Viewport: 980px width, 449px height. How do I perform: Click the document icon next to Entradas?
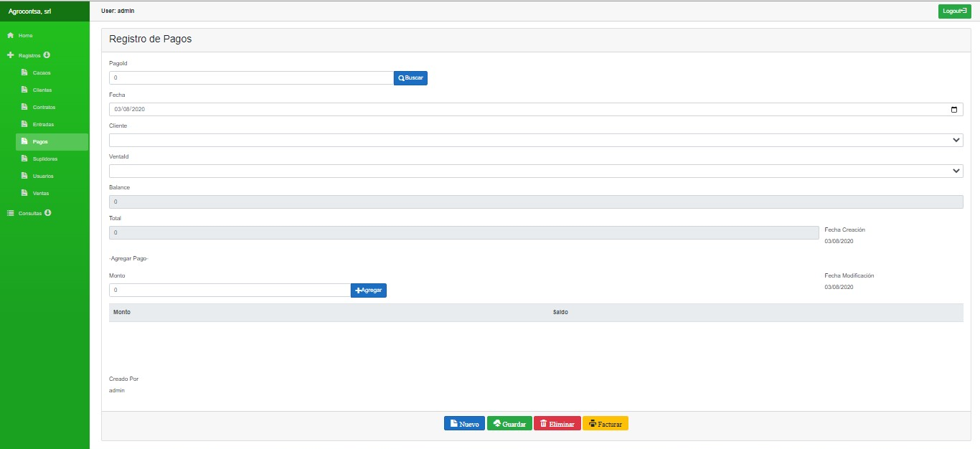(24, 124)
